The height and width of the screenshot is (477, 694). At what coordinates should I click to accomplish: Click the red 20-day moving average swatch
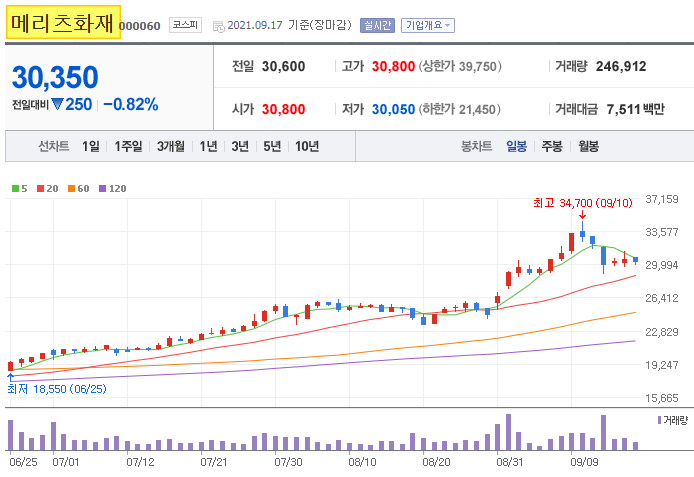[40, 188]
